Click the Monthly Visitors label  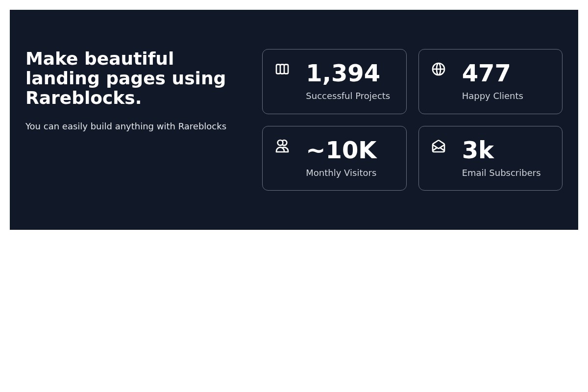click(341, 173)
